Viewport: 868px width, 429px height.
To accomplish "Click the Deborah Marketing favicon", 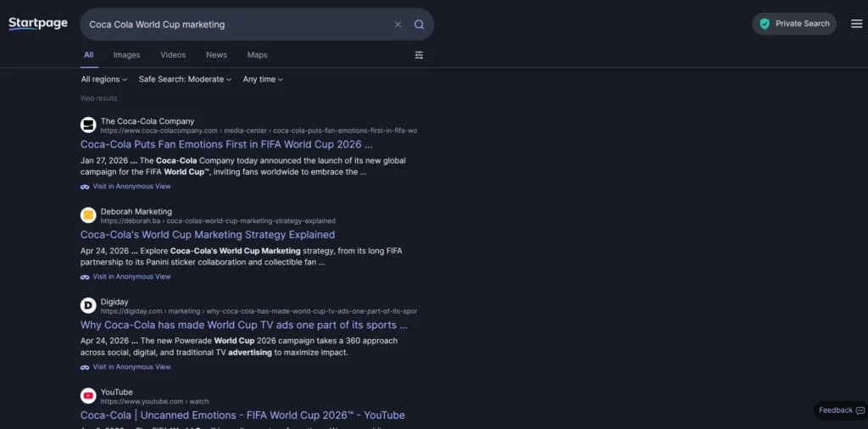I will (88, 215).
